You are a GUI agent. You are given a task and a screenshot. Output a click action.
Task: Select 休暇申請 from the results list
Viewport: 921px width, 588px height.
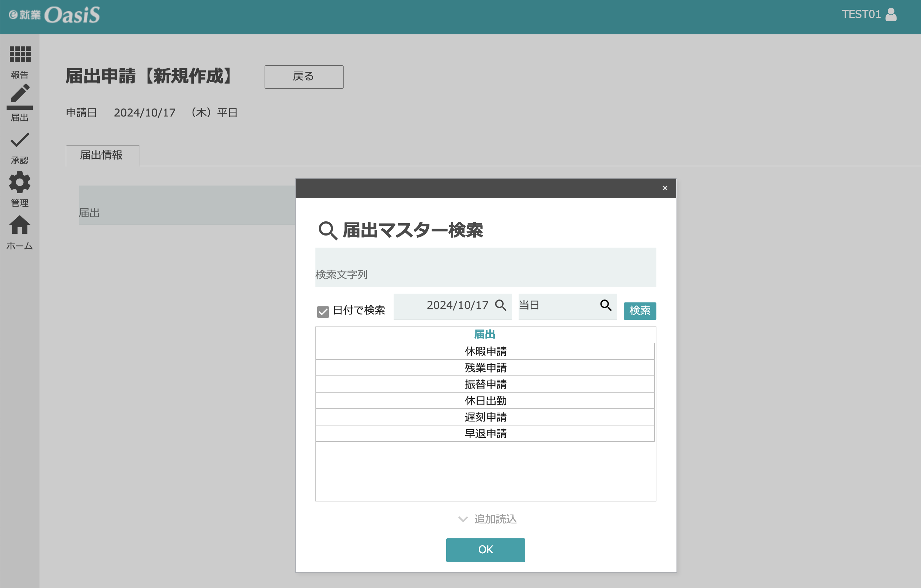point(485,351)
